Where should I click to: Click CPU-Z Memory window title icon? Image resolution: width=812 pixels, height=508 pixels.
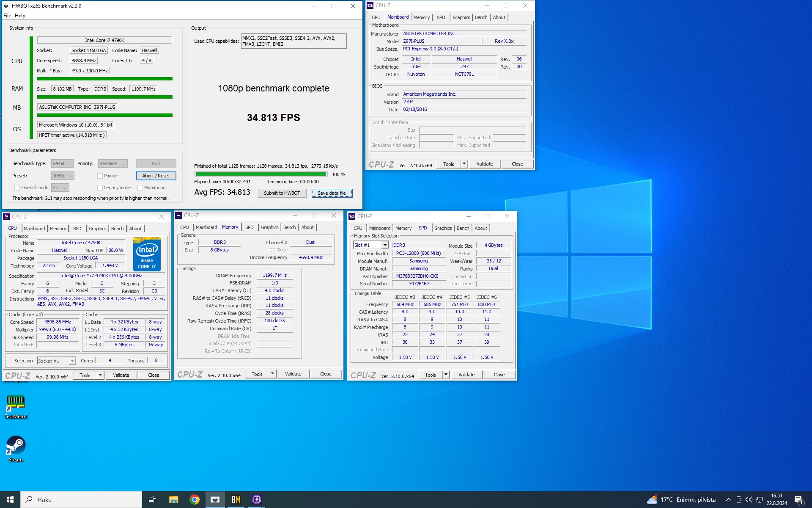pyautogui.click(x=178, y=215)
